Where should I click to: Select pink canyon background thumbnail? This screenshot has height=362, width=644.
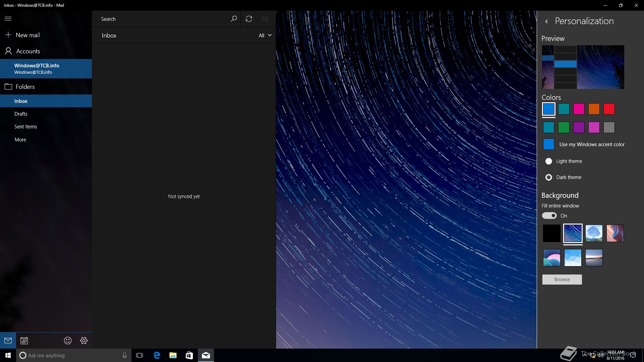pos(615,233)
